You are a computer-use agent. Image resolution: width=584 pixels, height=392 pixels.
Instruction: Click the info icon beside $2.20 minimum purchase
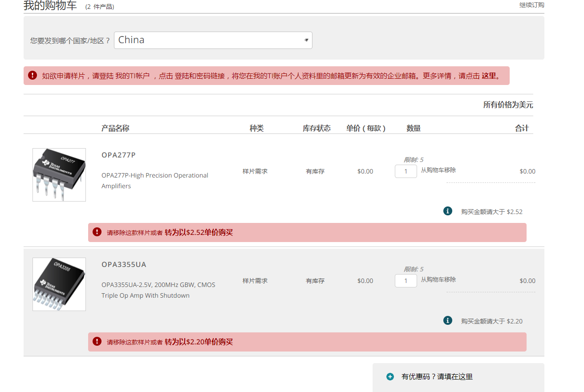[x=448, y=320]
